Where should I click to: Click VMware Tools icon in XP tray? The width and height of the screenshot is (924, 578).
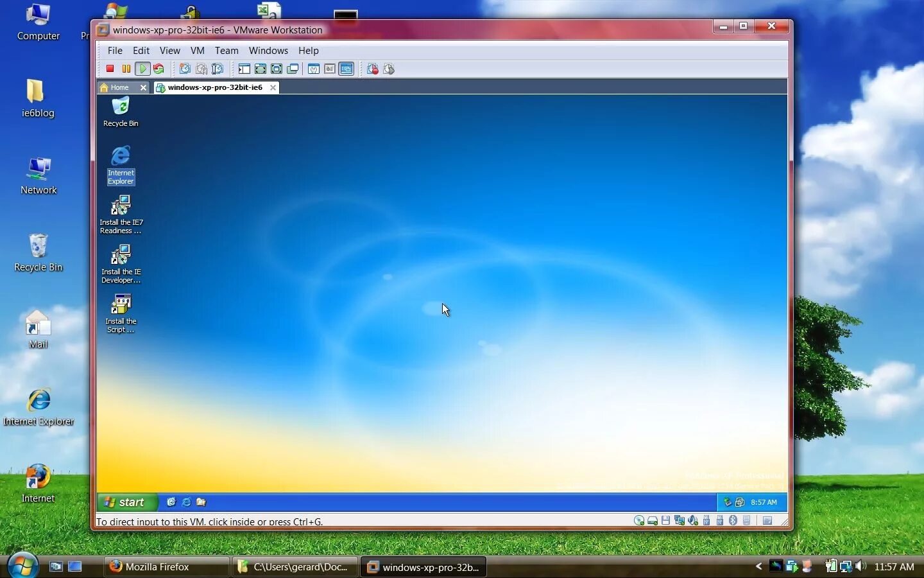(740, 502)
